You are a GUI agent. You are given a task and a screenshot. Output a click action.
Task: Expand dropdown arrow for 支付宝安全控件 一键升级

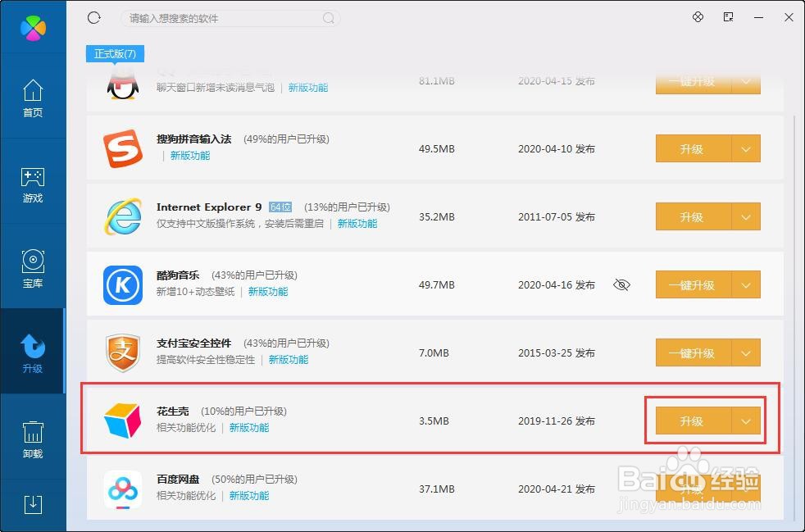click(746, 353)
